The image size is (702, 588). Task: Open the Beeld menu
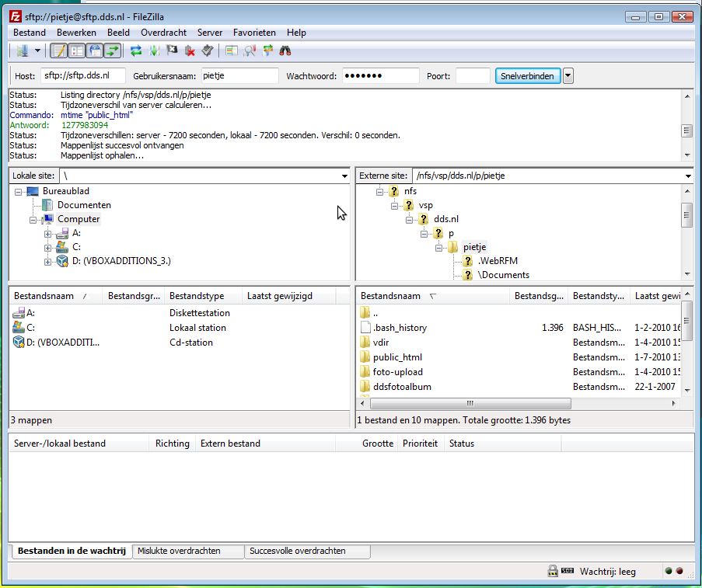tap(118, 33)
